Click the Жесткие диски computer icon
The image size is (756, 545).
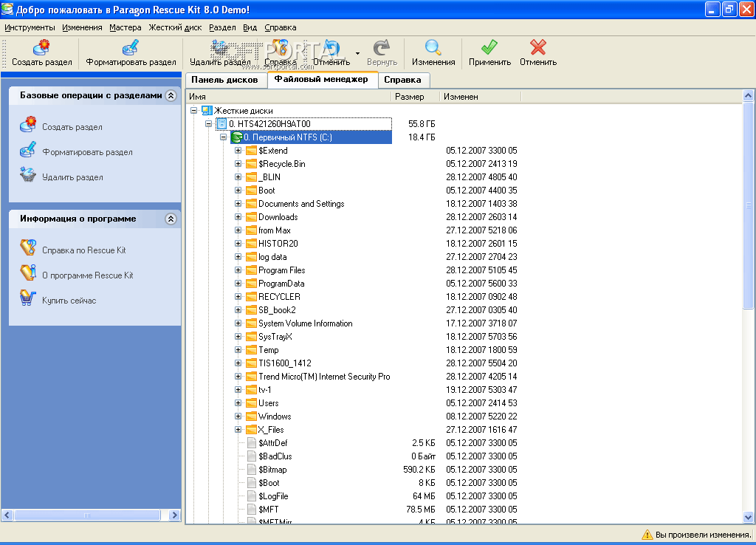point(207,111)
